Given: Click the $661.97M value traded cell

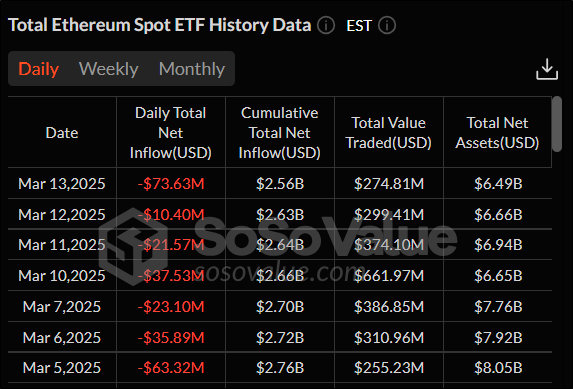Looking at the screenshot, I should point(389,276).
